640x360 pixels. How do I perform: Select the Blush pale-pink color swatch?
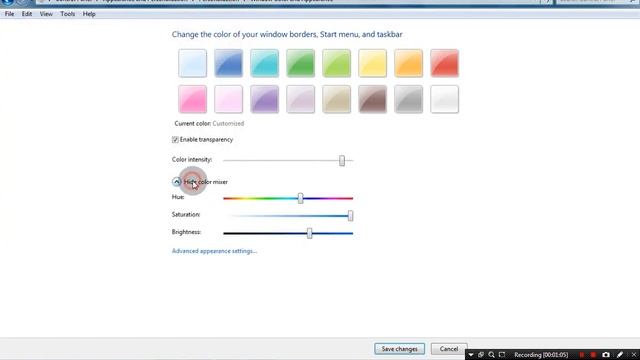229,99
